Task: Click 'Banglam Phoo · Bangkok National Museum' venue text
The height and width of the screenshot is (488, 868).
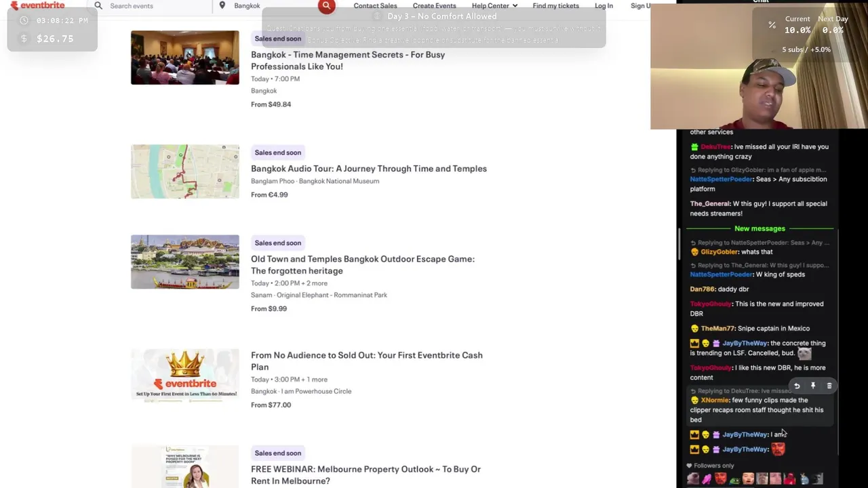Action: [315, 181]
